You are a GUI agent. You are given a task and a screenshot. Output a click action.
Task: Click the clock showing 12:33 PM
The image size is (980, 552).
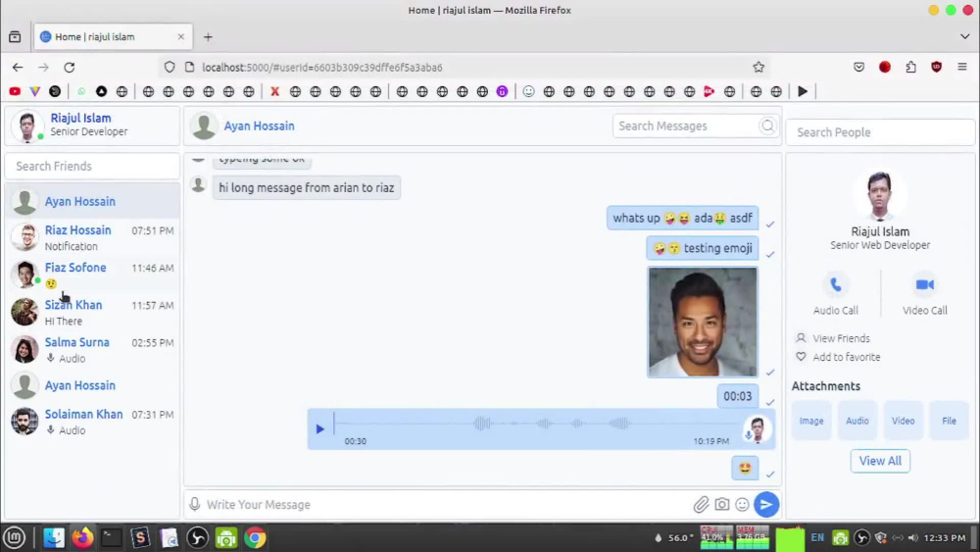[x=945, y=537]
